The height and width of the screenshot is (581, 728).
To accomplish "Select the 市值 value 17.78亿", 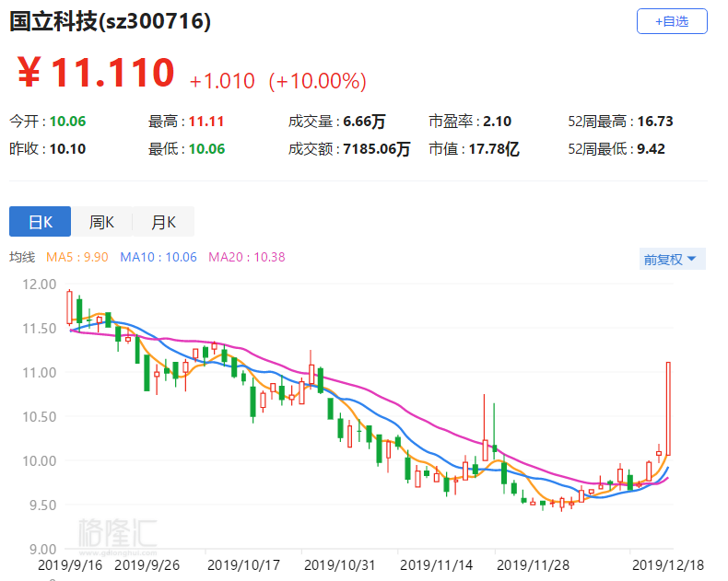I will coord(494,149).
